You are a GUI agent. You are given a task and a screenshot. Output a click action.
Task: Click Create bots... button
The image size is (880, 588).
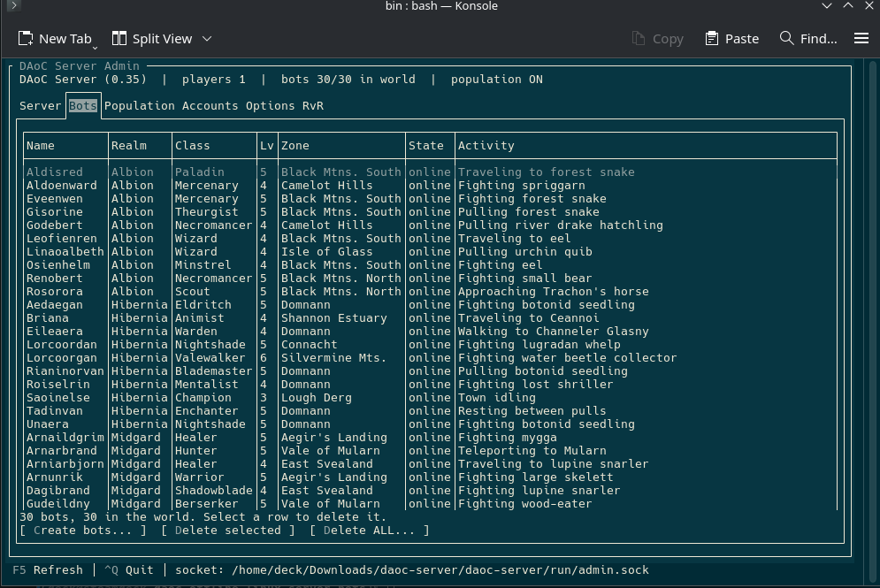point(83,531)
